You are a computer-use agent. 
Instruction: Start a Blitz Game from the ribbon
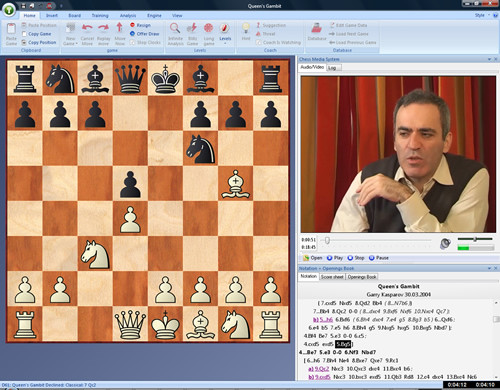tap(192, 28)
